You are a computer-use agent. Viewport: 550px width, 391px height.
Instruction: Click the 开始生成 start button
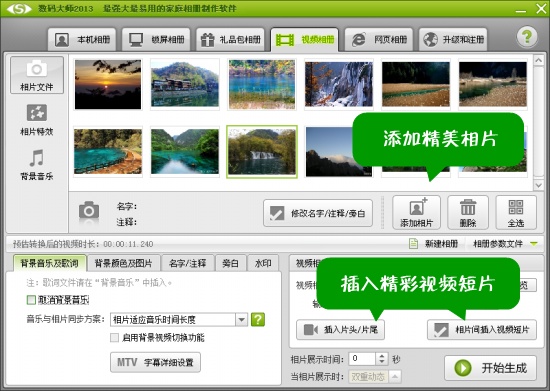[490, 368]
